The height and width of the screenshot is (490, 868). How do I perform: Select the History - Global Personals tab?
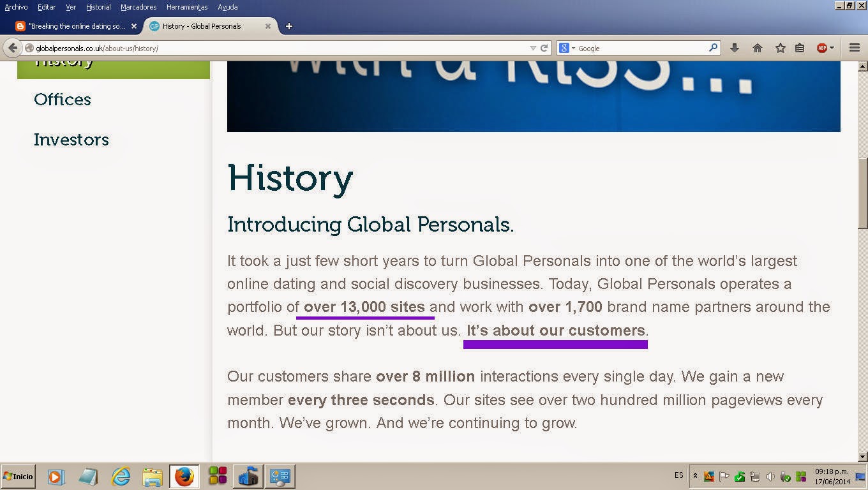point(209,26)
